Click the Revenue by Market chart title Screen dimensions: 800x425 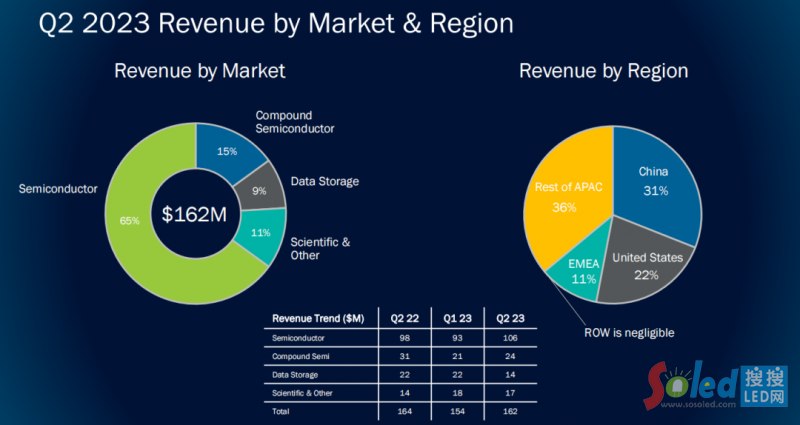[x=199, y=71]
